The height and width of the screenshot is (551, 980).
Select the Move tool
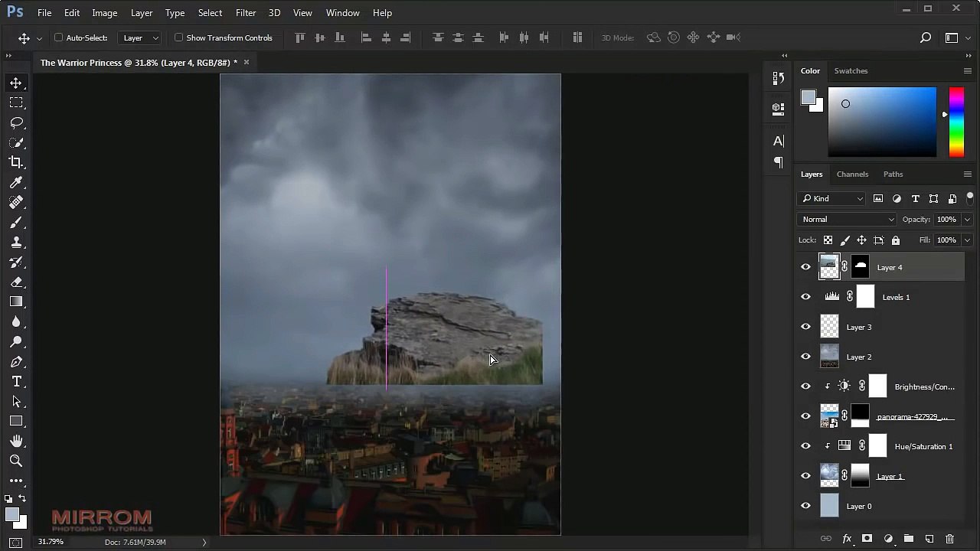[x=16, y=83]
